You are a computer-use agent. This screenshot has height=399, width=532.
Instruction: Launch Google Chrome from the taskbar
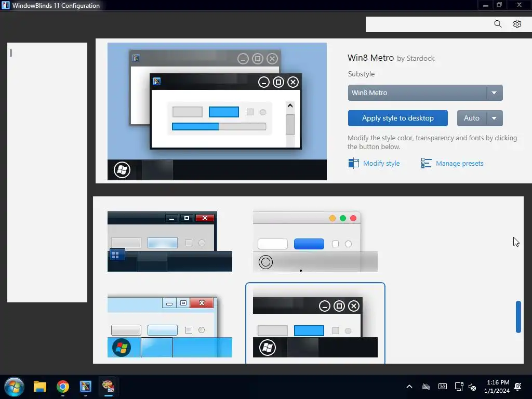click(x=63, y=387)
